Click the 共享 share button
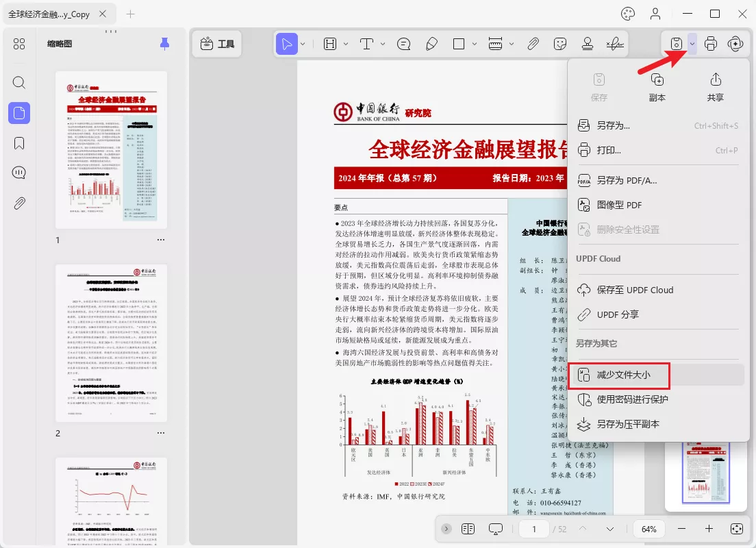This screenshot has height=548, width=756. [x=715, y=87]
